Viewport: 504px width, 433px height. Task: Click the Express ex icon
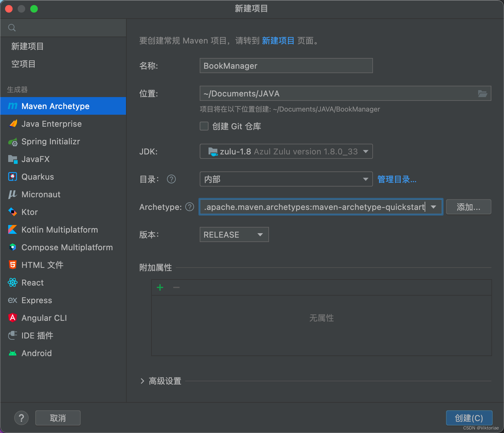pyautogui.click(x=13, y=300)
